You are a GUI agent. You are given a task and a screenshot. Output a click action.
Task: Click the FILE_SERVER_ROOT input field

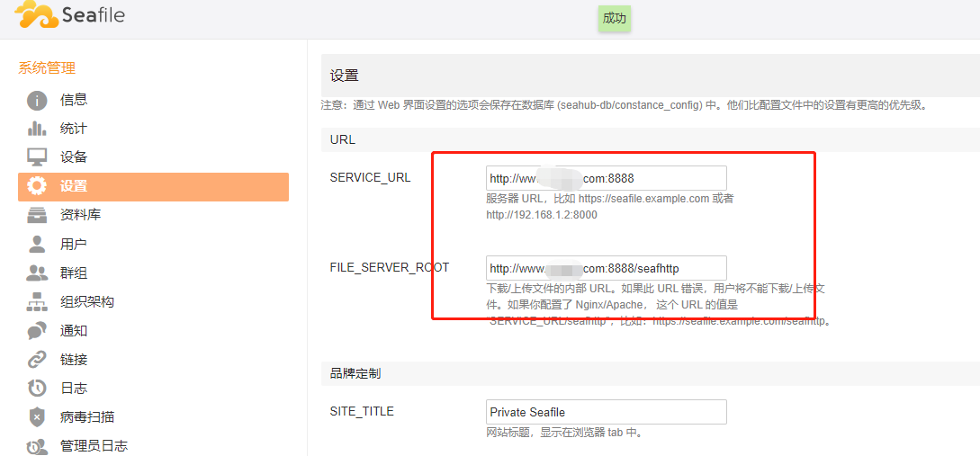(x=606, y=268)
